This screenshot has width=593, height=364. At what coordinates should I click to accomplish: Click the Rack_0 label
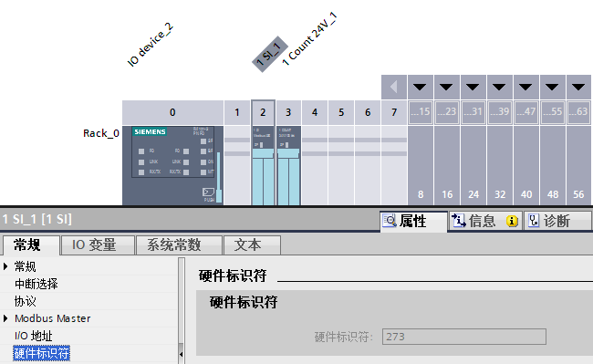point(101,133)
